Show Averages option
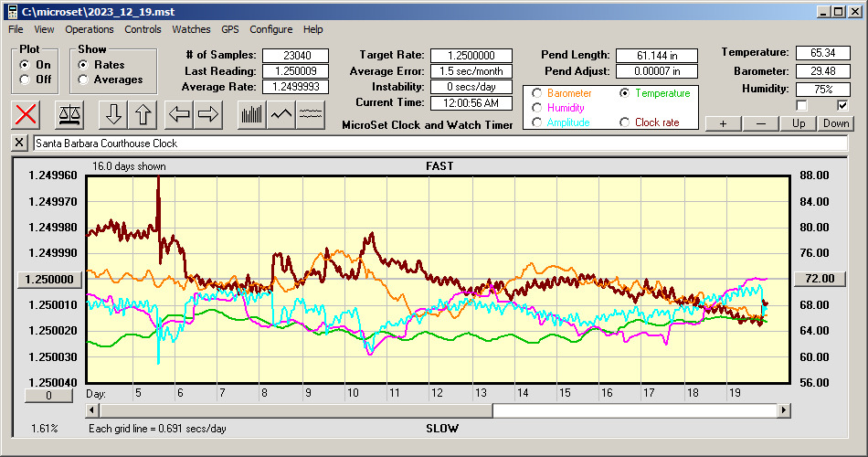 tap(83, 80)
